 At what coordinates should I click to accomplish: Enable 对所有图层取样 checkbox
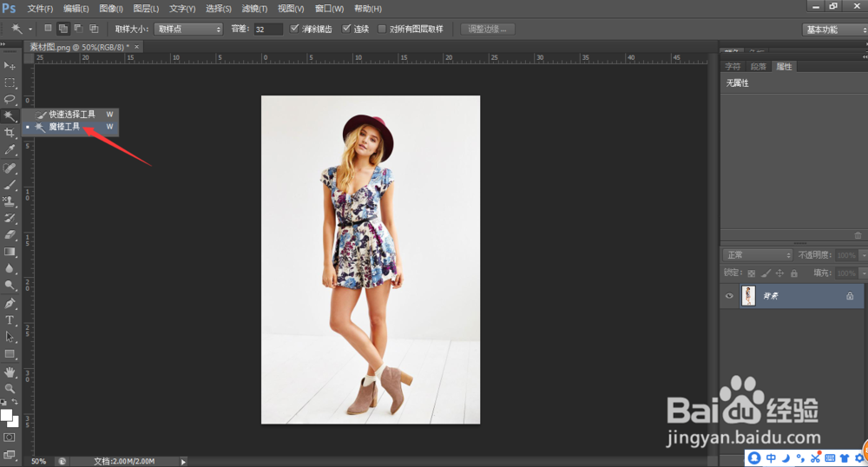[382, 29]
